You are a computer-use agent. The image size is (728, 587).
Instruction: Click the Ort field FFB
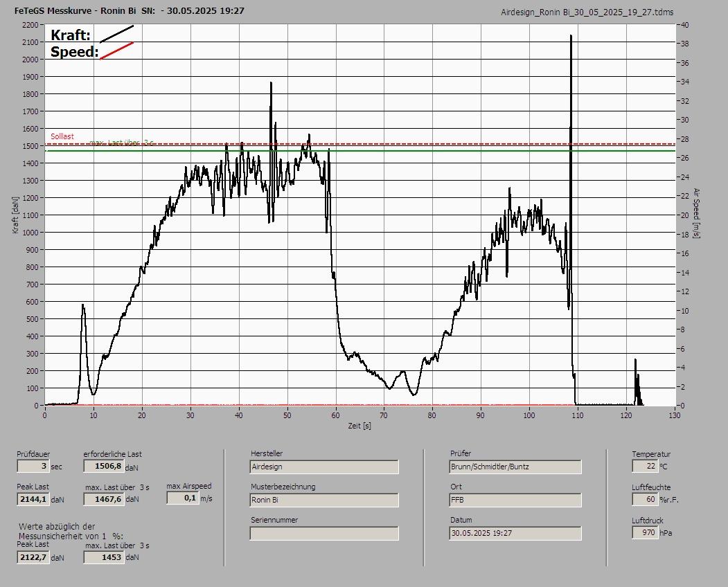[x=515, y=500]
